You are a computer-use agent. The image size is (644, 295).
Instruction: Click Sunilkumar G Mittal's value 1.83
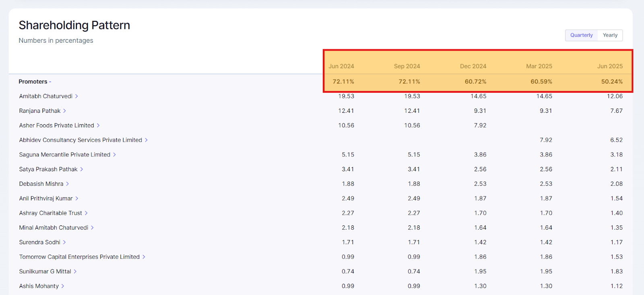(x=616, y=271)
